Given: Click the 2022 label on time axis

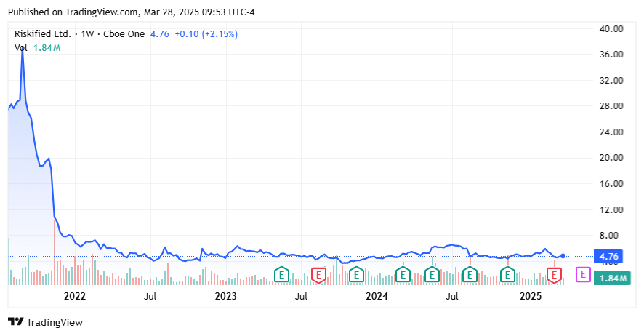Looking at the screenshot, I should pos(75,296).
